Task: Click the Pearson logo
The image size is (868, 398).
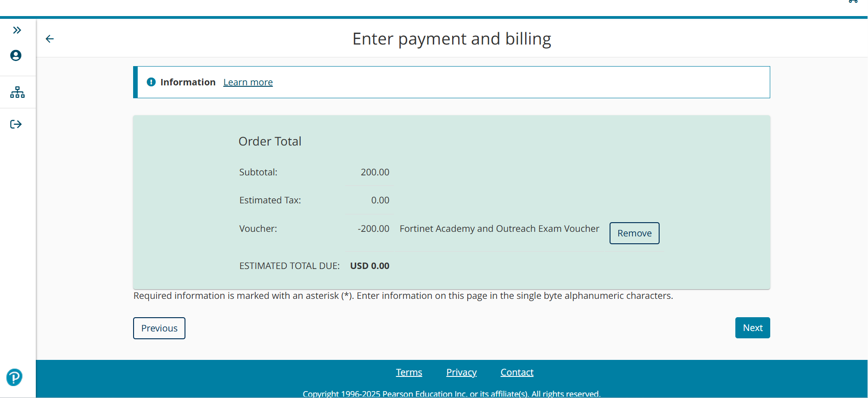Action: point(14,377)
